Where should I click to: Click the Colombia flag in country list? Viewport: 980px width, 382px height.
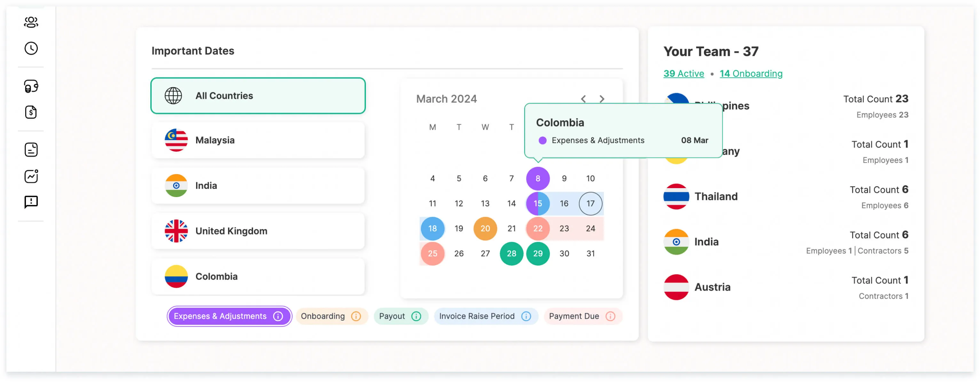(x=176, y=277)
